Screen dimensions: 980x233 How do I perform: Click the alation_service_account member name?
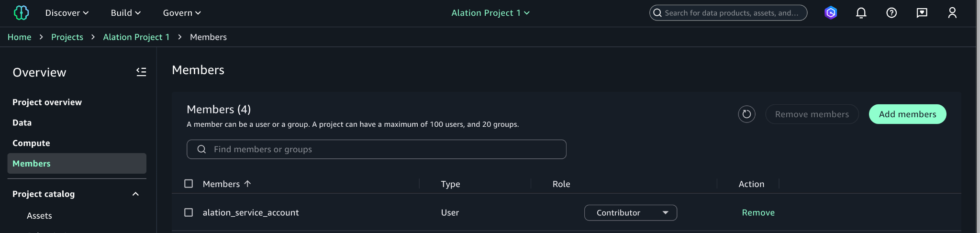tap(251, 212)
